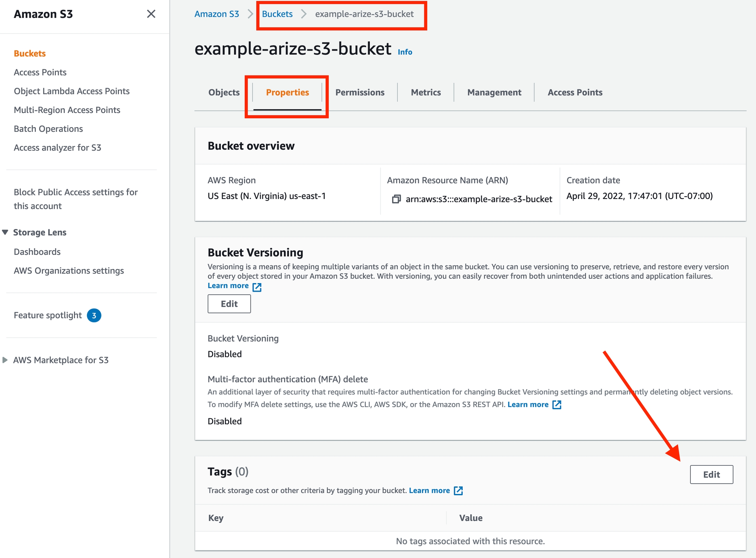Screen dimensions: 756x558
Task: Select the Metrics tab
Action: tap(426, 92)
